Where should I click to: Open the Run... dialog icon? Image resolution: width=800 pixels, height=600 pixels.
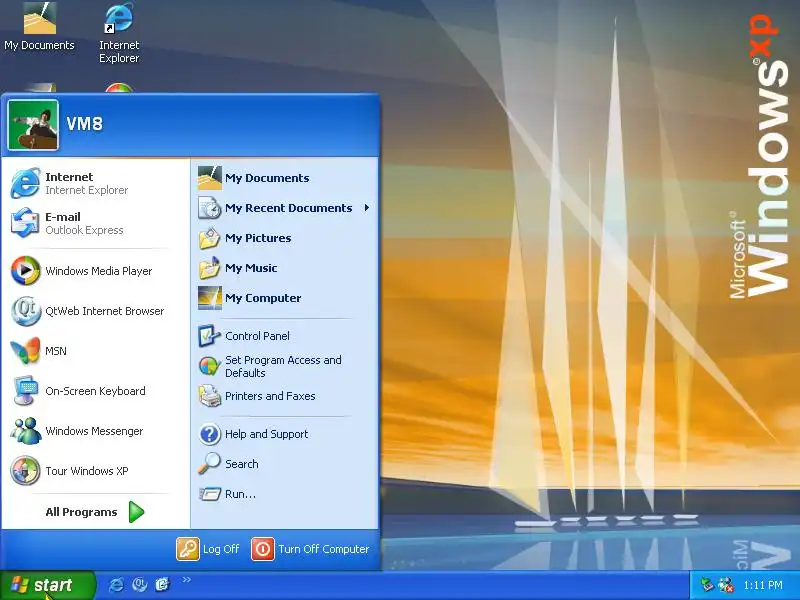[x=210, y=494]
